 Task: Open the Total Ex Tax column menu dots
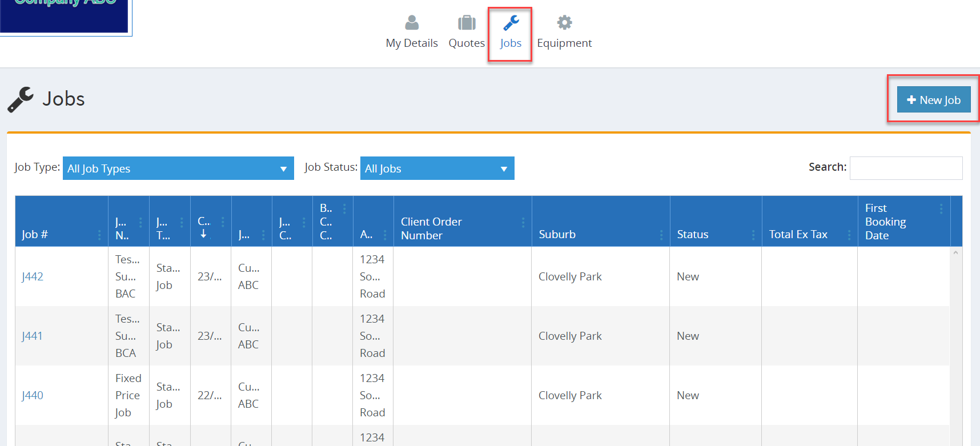pos(849,235)
